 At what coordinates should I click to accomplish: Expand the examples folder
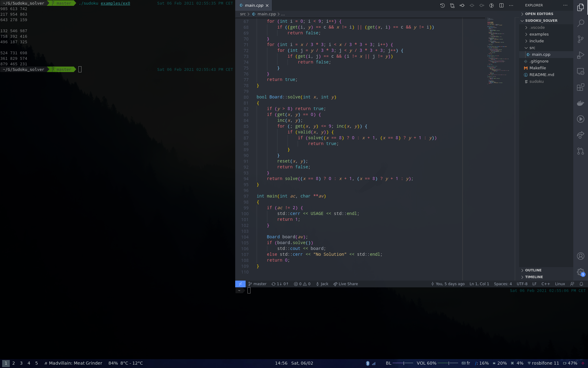tap(539, 34)
